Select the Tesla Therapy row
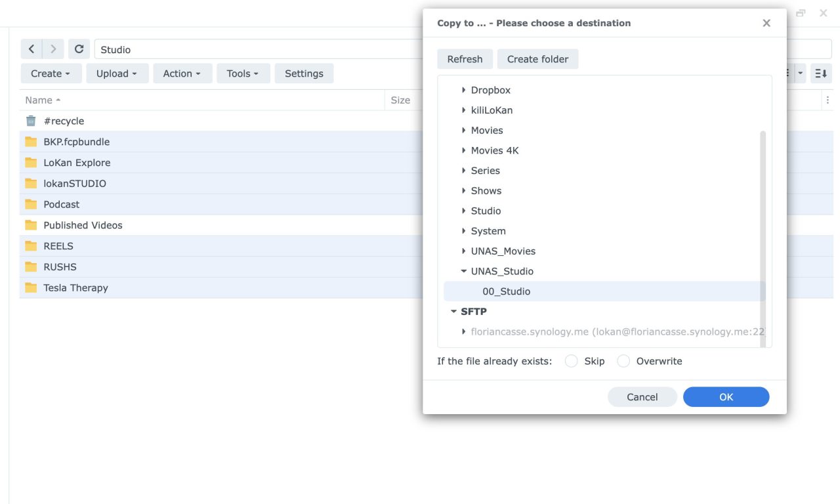 tap(221, 287)
